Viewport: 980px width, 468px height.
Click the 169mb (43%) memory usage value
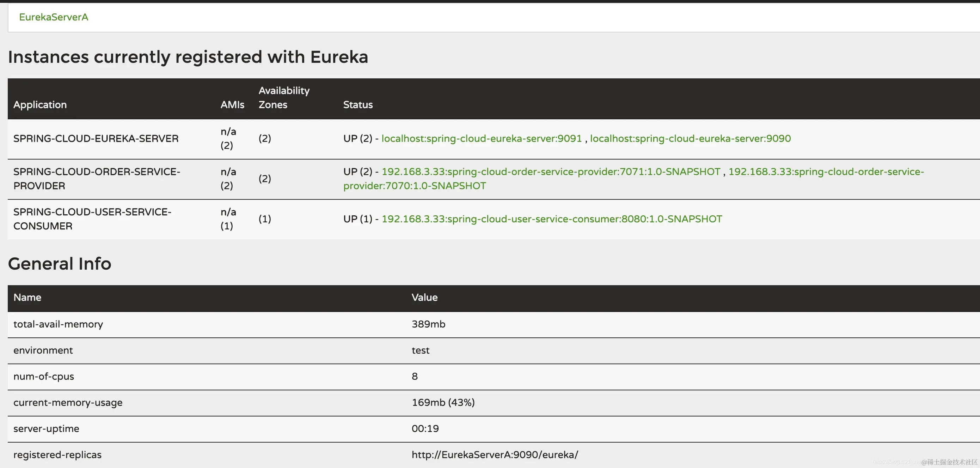pos(443,402)
